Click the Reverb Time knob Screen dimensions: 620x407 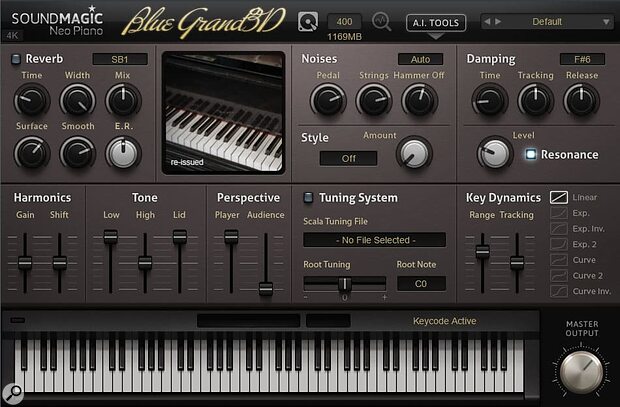32,100
